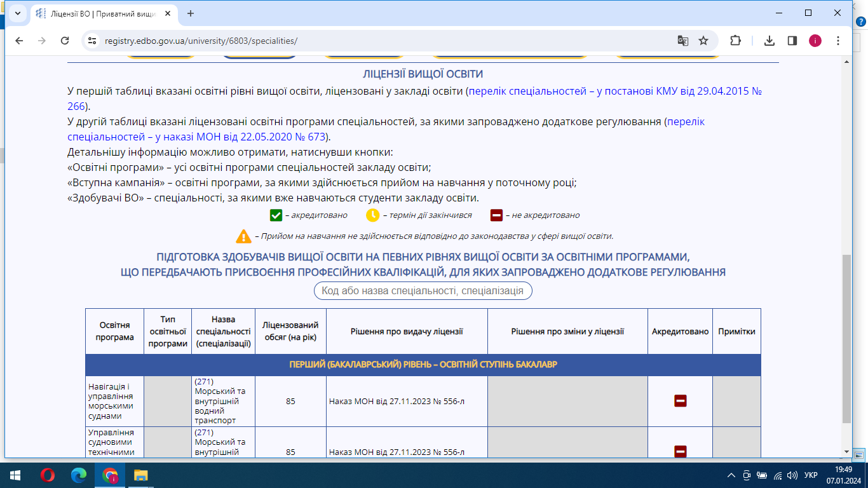Viewport: 868px width, 488px height.
Task: Reload the current page
Action: coord(65,41)
